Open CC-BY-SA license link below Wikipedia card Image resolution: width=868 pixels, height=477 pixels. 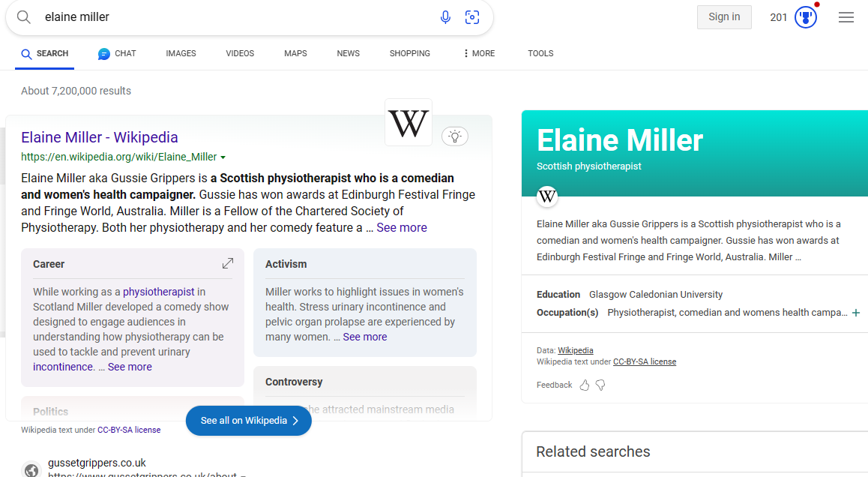[129, 430]
